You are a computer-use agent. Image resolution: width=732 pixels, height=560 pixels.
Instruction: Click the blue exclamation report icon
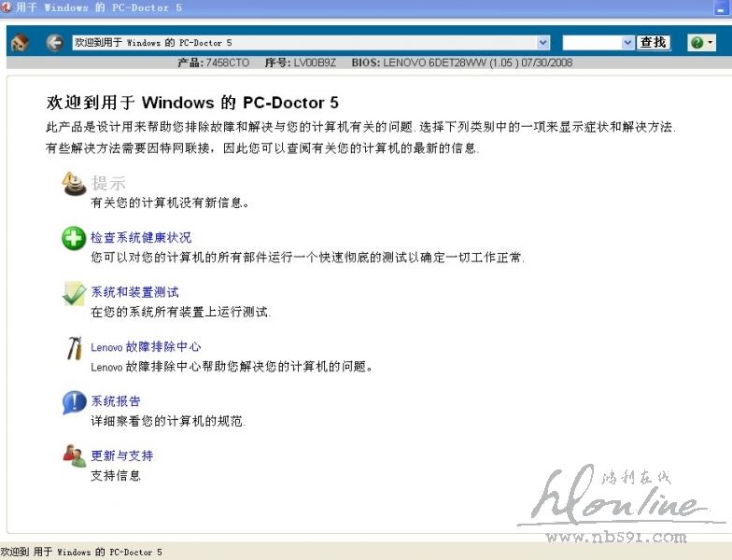point(75,402)
